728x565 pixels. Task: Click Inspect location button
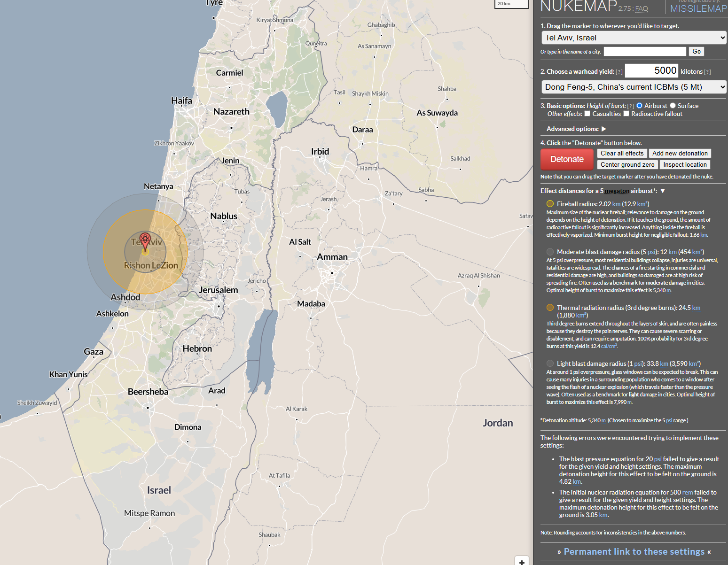(685, 164)
